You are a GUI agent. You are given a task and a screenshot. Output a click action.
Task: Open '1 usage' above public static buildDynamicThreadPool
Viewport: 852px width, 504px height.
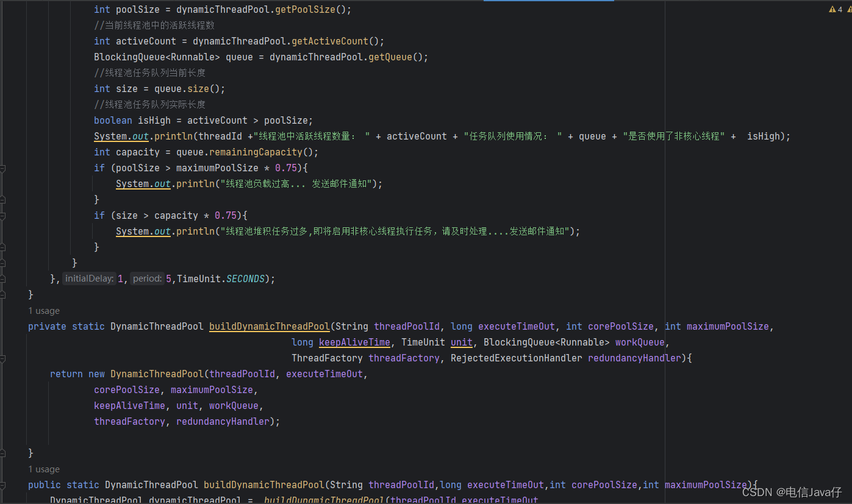coord(44,469)
